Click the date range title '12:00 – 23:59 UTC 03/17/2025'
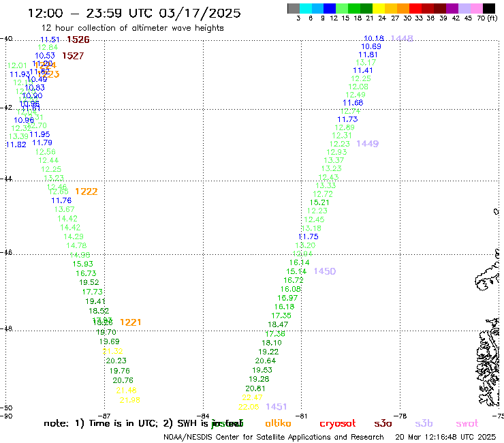This screenshot has height=443, width=504. coord(134,13)
